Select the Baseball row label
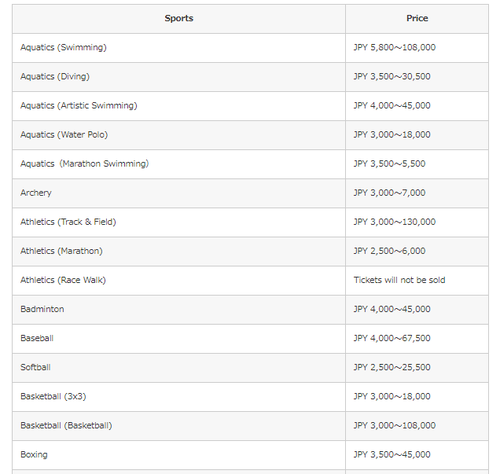Screen dimensions: 500x474 (x=37, y=338)
